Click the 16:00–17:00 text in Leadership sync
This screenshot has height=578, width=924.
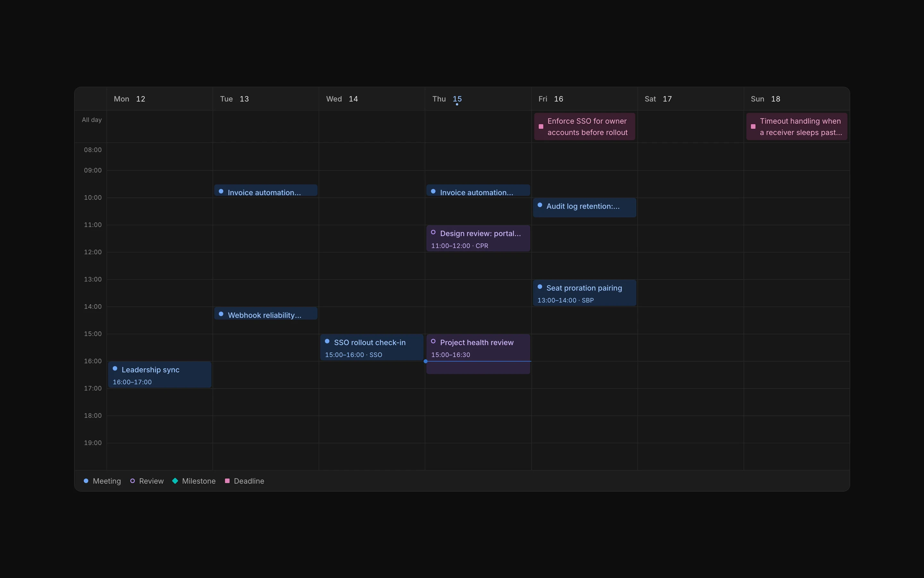132,382
